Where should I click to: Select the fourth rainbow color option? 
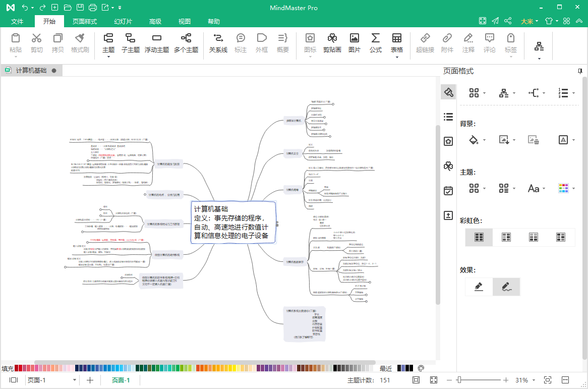point(561,237)
